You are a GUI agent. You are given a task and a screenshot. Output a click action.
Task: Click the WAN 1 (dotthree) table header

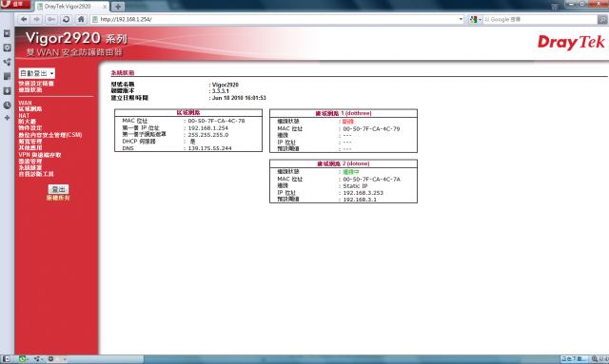[x=344, y=113]
